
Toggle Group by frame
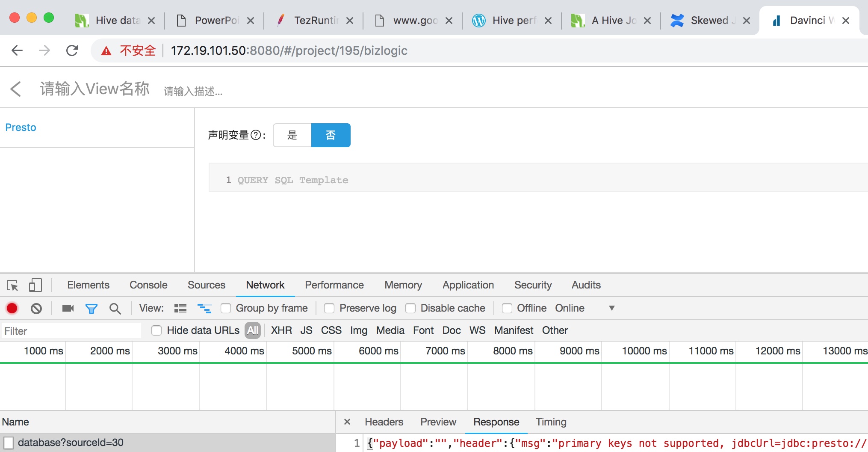(x=226, y=308)
